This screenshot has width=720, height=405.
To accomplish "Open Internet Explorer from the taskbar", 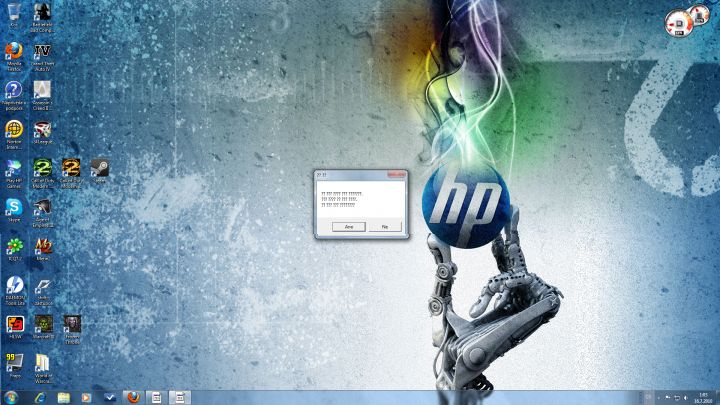I will (40, 398).
